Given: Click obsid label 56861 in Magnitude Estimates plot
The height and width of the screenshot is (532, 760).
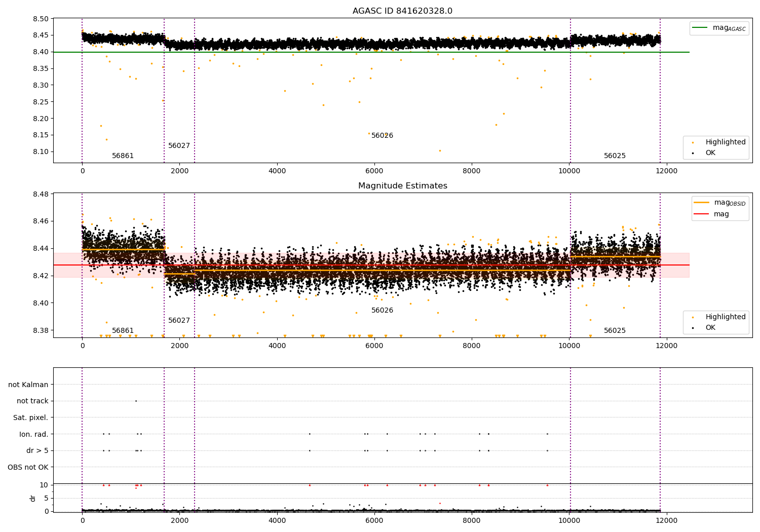Looking at the screenshot, I should pos(123,331).
